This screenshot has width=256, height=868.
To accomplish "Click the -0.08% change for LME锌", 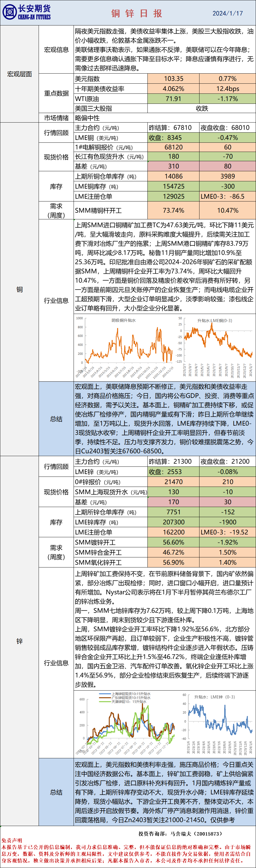I will point(228,472).
